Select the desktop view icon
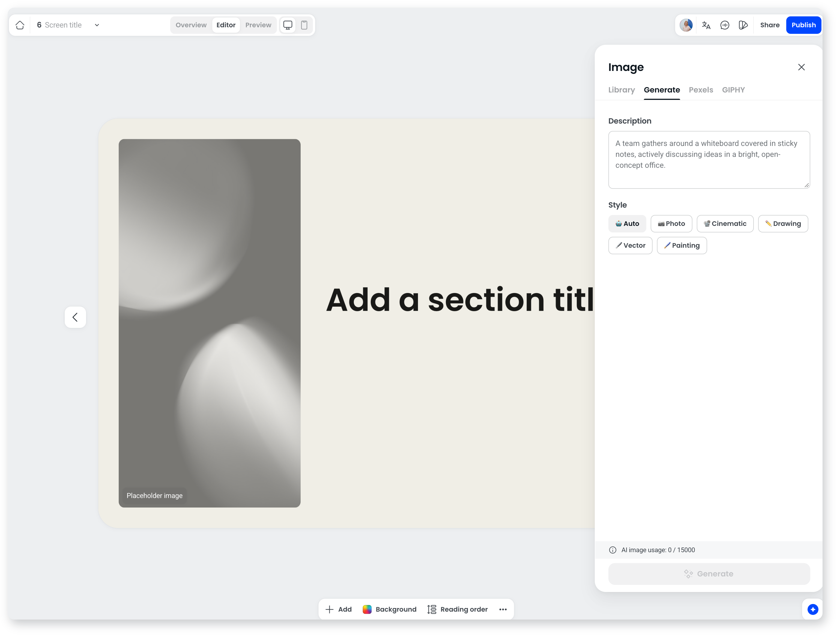This screenshot has width=840, height=637. click(288, 25)
